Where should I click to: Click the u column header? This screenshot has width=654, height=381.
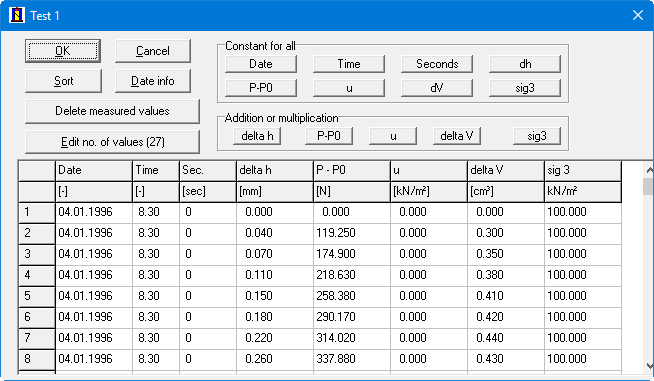pos(429,171)
